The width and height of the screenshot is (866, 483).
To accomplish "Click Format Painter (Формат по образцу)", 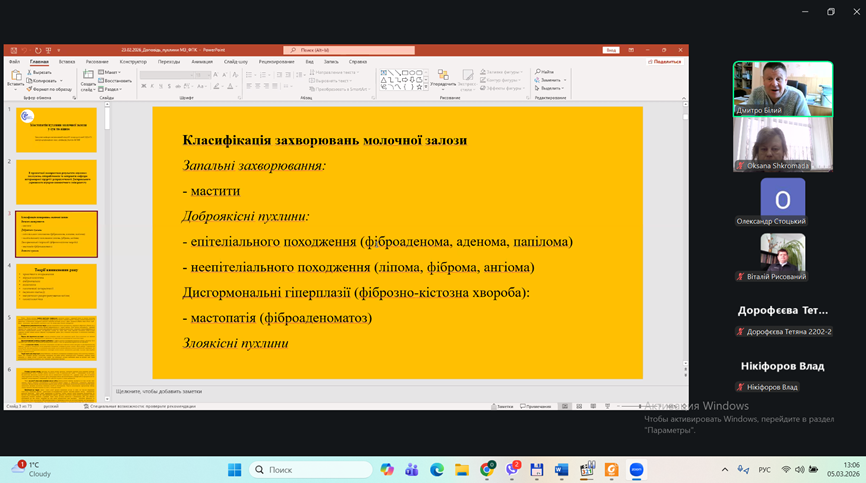I will (x=50, y=89).
